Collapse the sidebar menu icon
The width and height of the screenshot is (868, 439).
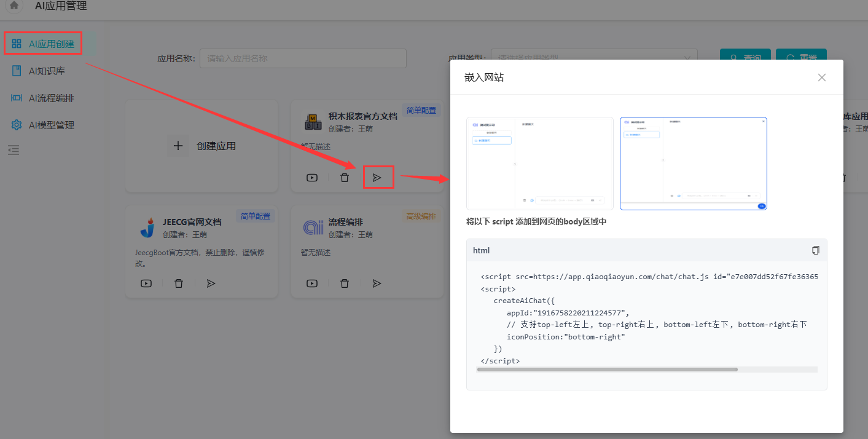[14, 149]
